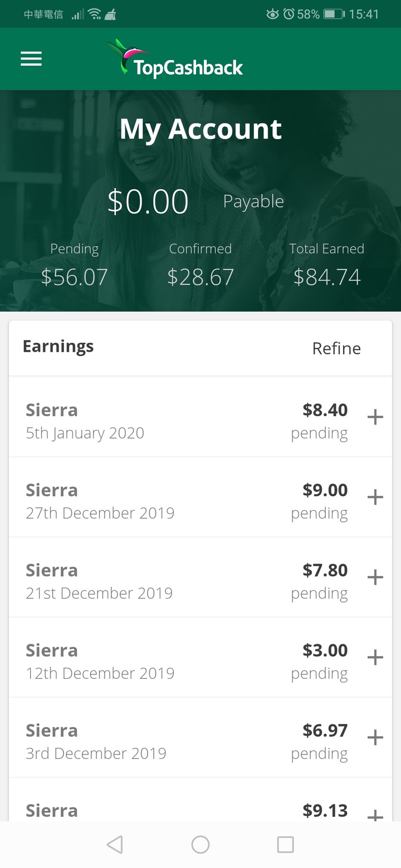This screenshot has width=401, height=868.
Task: Open the hamburger navigation menu
Action: [31, 59]
